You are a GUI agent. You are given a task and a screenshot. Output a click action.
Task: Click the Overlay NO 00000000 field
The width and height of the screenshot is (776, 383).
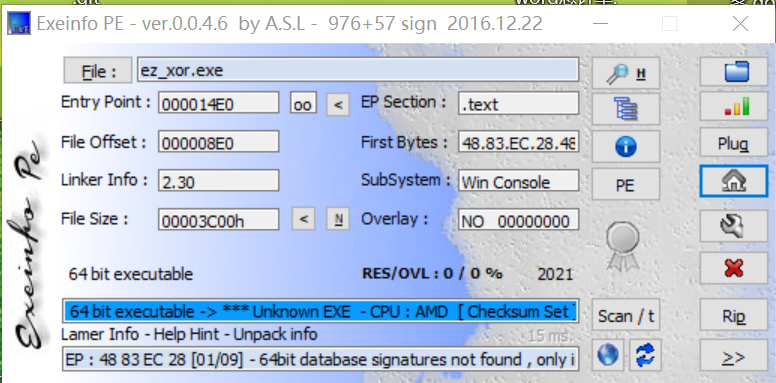click(518, 220)
